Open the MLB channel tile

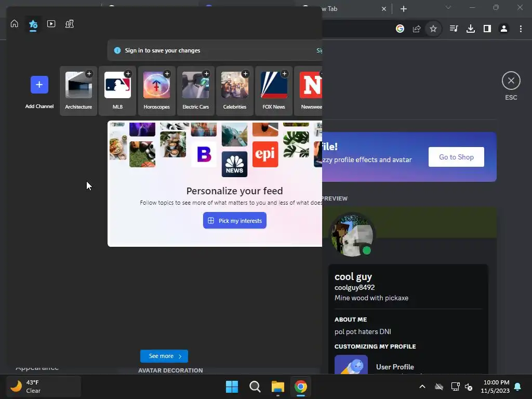coord(117,91)
